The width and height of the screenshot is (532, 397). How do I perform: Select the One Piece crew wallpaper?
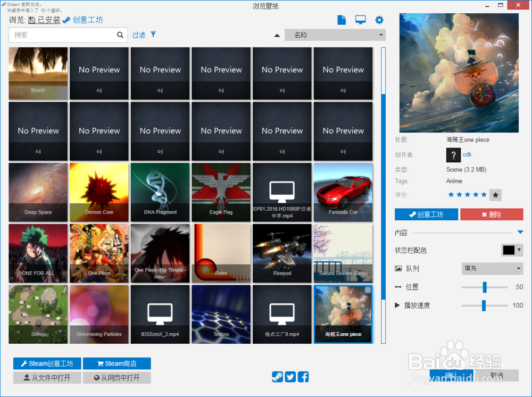(99, 253)
